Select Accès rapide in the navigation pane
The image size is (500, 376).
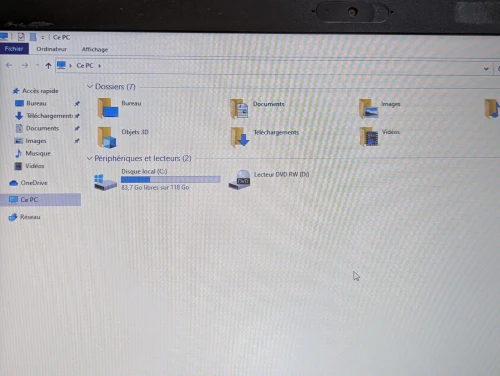tap(40, 91)
